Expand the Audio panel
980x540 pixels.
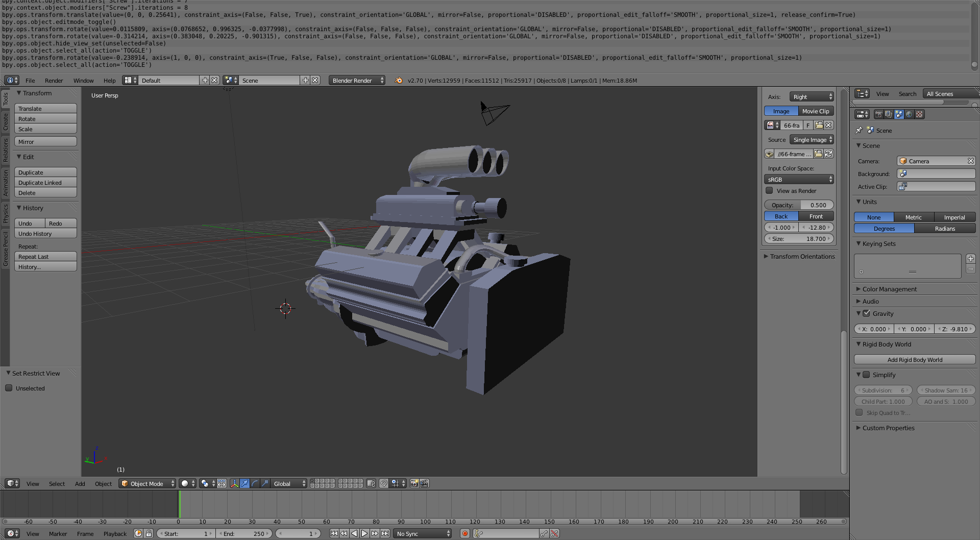tap(870, 301)
